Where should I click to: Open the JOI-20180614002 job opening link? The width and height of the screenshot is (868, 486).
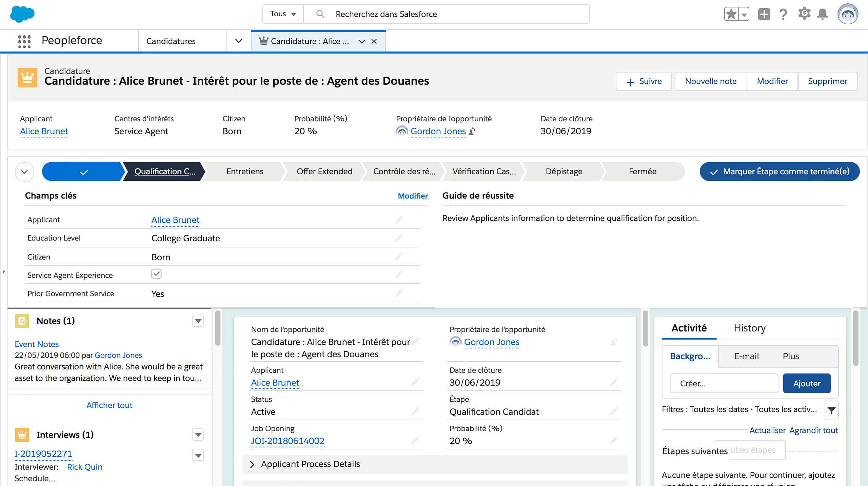[288, 441]
